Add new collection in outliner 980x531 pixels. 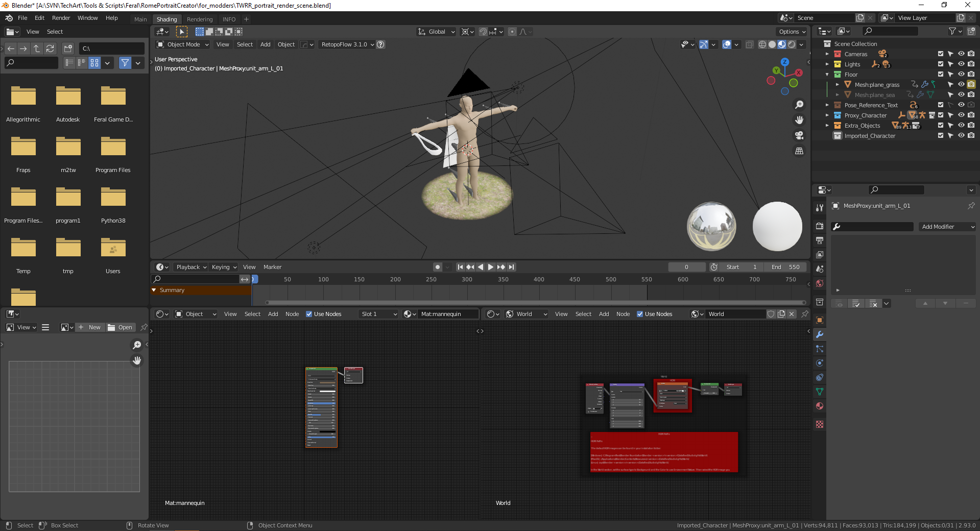[971, 31]
